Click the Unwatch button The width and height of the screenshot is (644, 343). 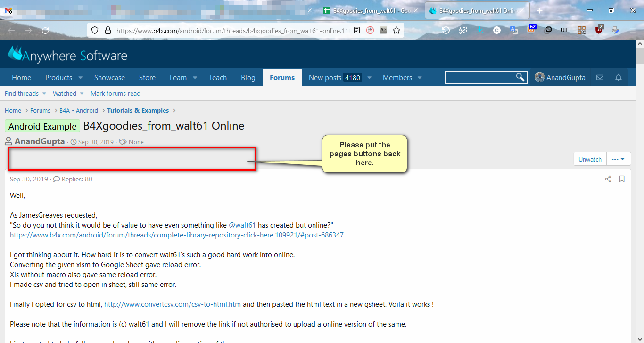tap(590, 159)
